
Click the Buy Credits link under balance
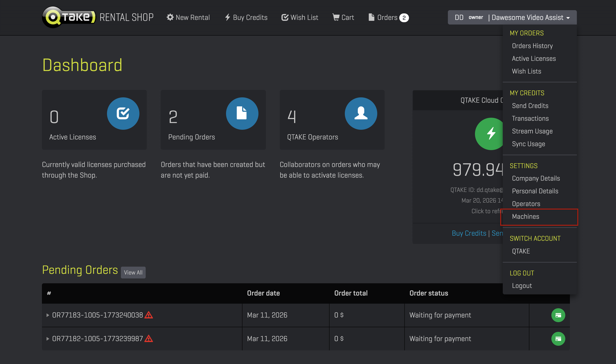(469, 233)
